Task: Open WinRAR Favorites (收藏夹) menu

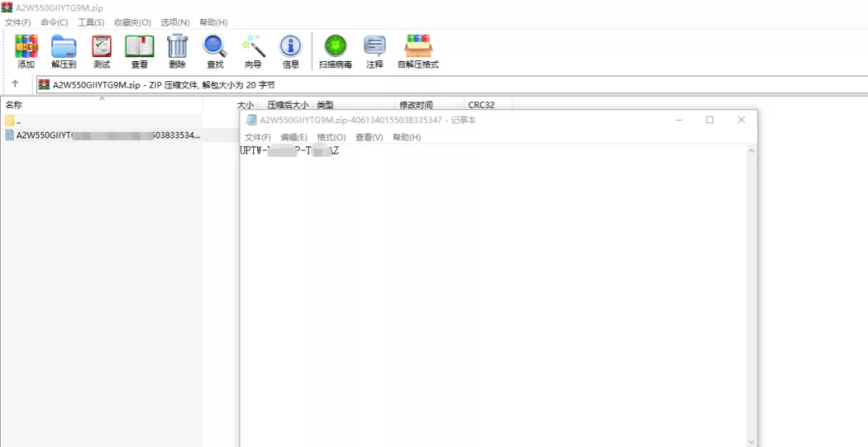Action: pos(133,23)
